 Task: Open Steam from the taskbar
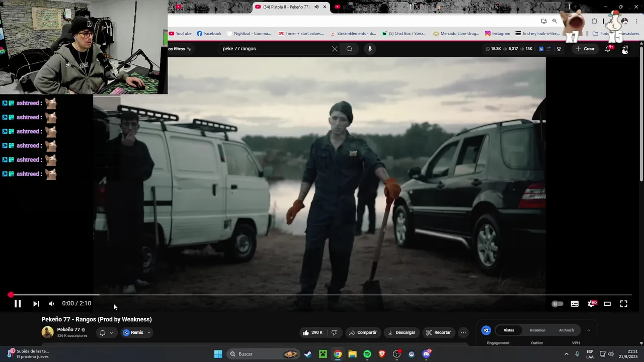(308, 354)
